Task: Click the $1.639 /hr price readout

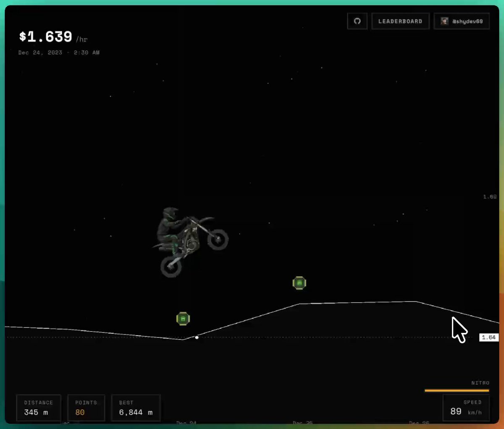Action: 53,37
